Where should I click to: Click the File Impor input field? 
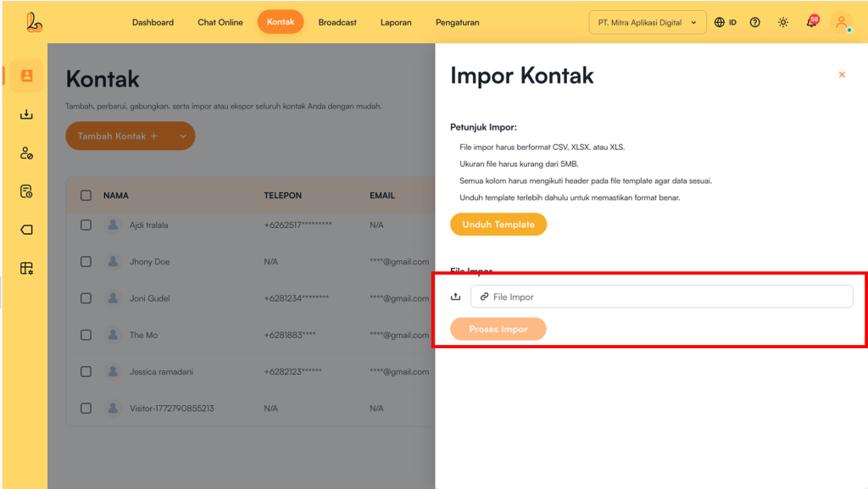(661, 297)
